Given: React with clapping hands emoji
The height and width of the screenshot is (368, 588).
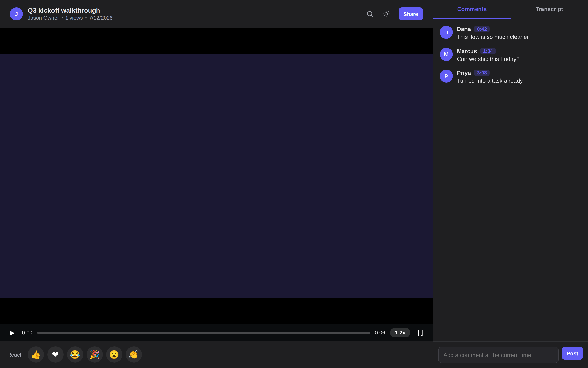Looking at the screenshot, I should [134, 355].
